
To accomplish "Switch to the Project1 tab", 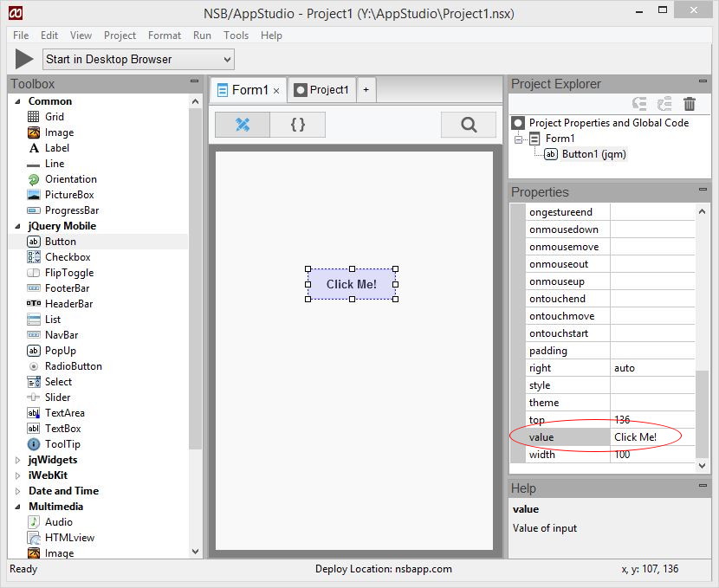I will click(x=321, y=90).
